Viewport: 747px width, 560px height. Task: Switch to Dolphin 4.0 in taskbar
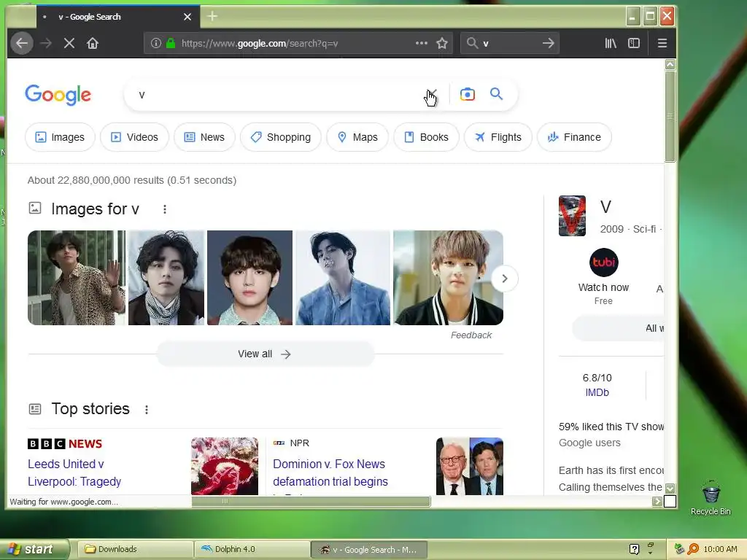(x=252, y=549)
